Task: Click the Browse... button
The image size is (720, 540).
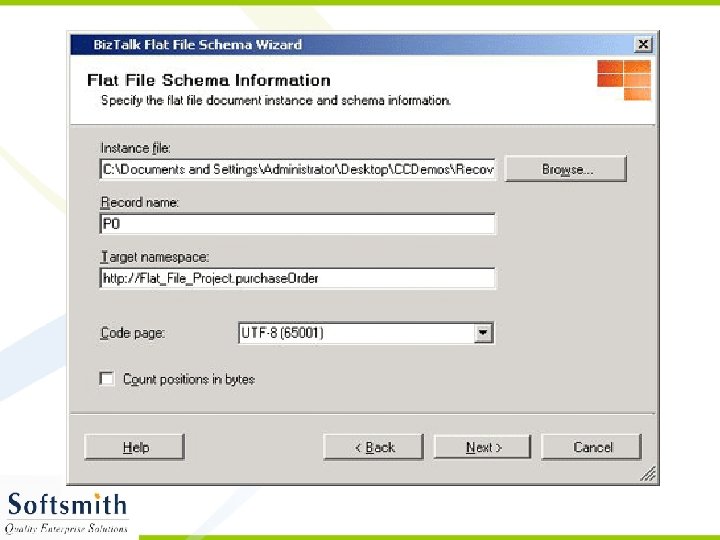Action: tap(565, 169)
